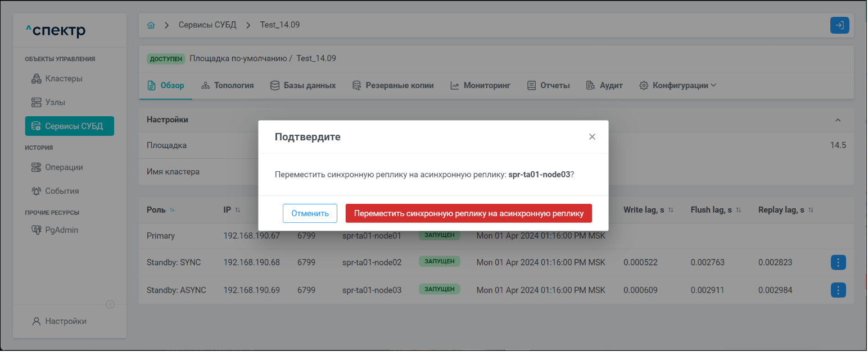
Task: Open actions menu for spr-ta01-node02 row
Action: tap(838, 262)
